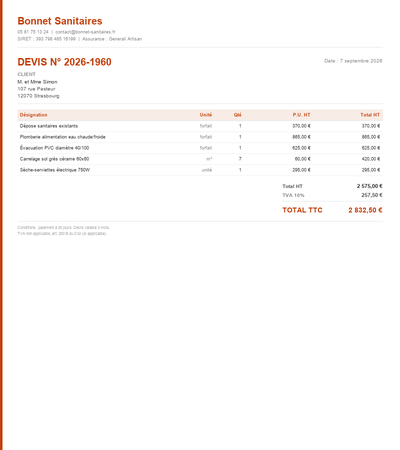The image size is (400, 450).
Task: Click the Bonnet Sanitaires company title
Action: [60, 21]
